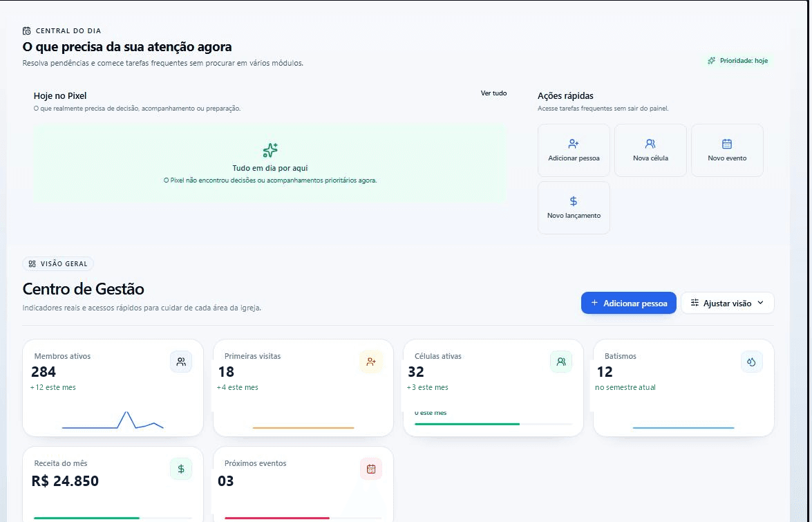Image resolution: width=812 pixels, height=522 pixels.
Task: Click the Centro de Gestão heading
Action: [84, 289]
